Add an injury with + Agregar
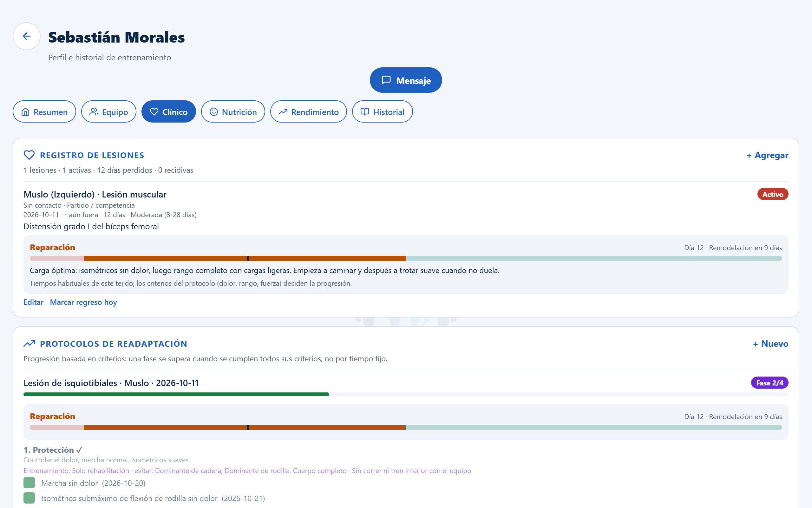 [x=767, y=155]
